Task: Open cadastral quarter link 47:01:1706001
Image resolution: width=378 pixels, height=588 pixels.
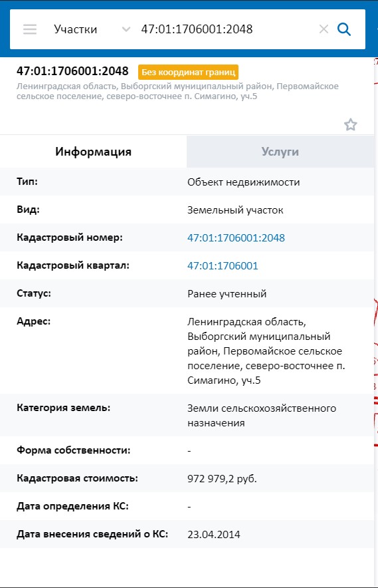Action: point(223,266)
